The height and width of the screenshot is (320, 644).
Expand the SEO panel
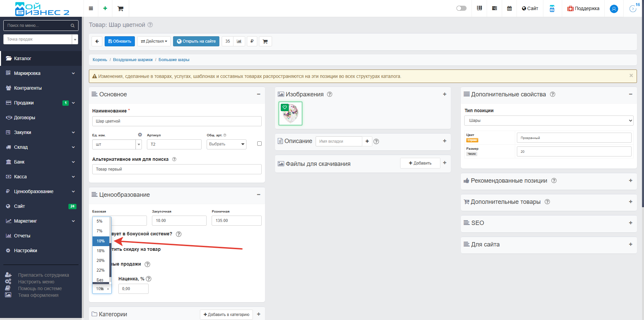630,223
